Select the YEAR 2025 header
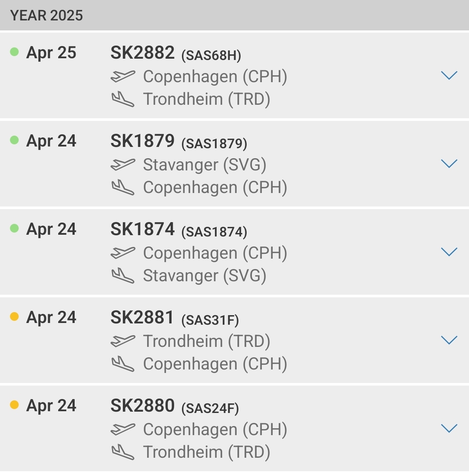469x476 pixels. pyautogui.click(x=46, y=15)
